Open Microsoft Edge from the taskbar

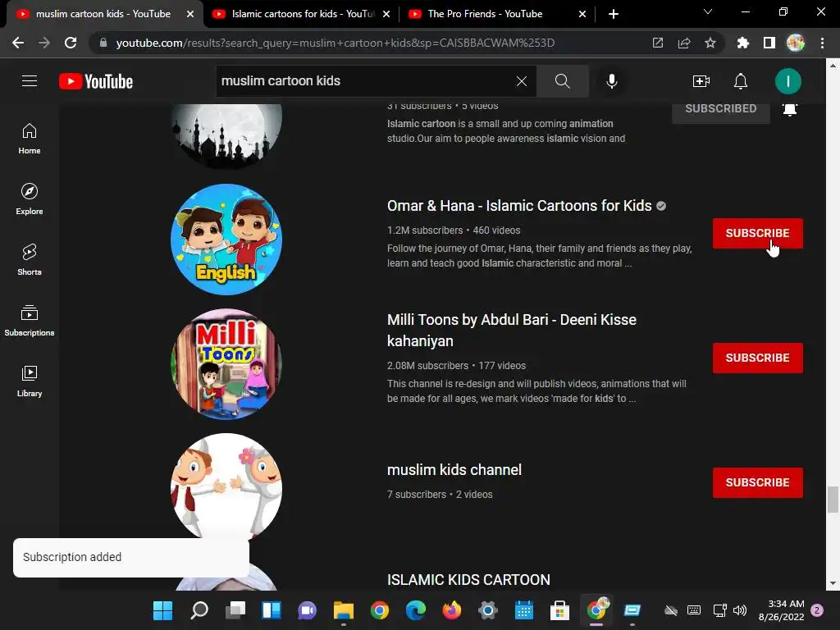(x=416, y=610)
